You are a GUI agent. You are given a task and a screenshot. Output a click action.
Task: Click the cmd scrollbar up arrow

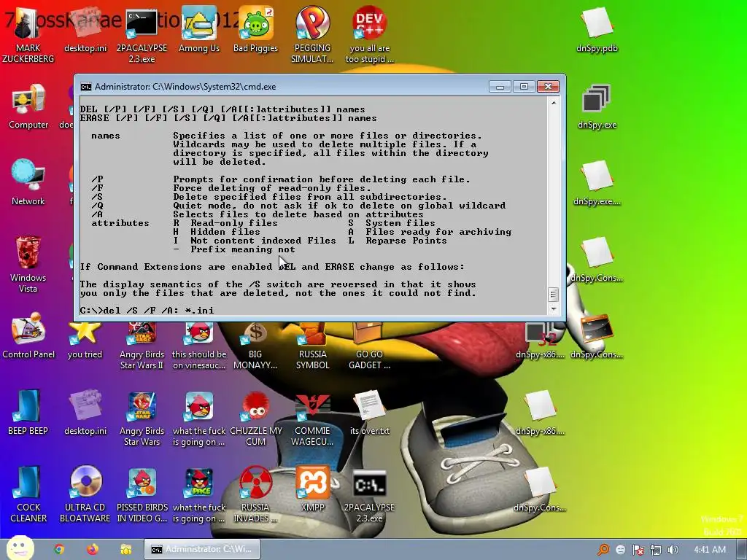coord(554,102)
